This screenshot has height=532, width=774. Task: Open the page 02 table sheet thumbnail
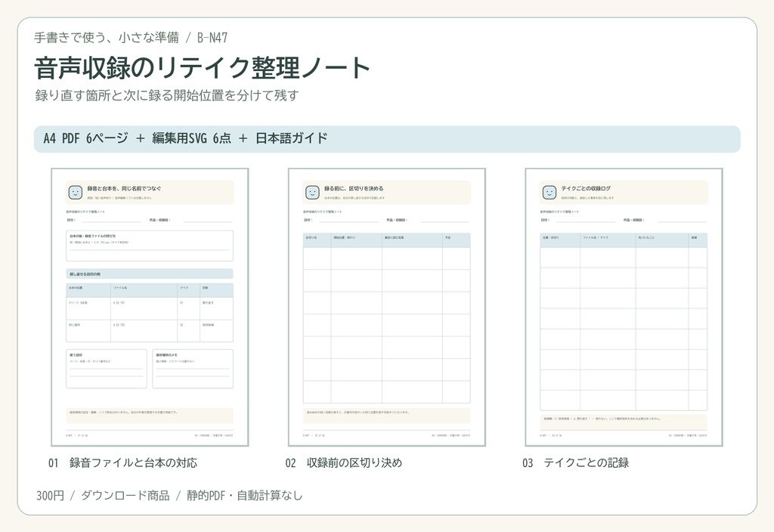click(386, 307)
